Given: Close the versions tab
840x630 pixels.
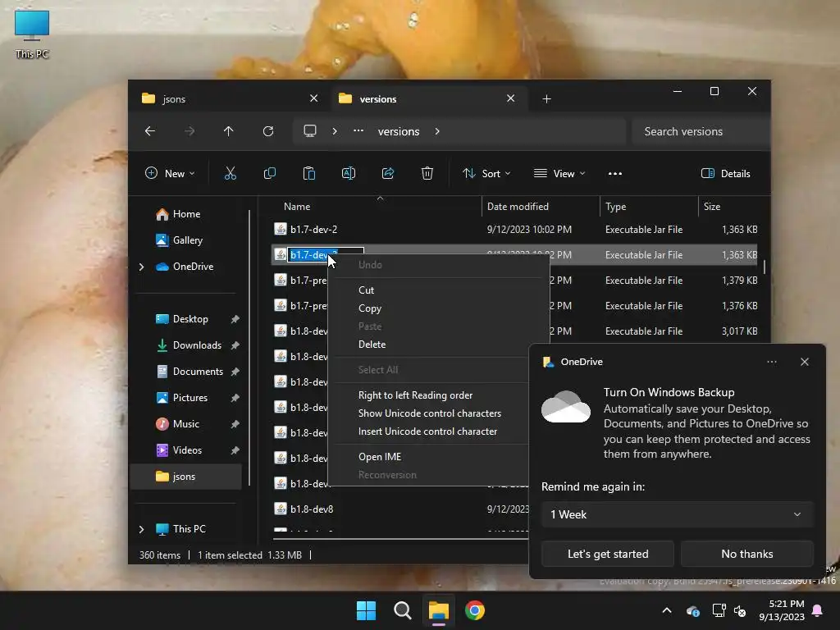Looking at the screenshot, I should click(x=510, y=98).
